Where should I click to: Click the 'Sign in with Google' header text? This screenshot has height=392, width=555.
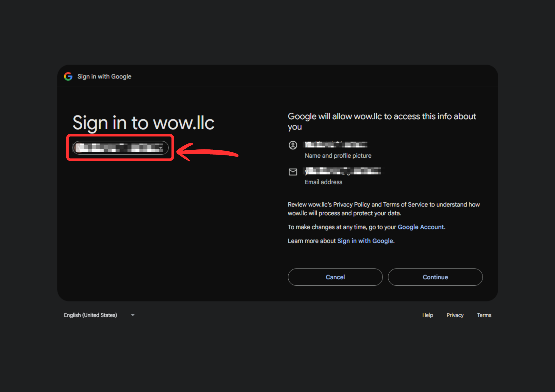coord(104,76)
